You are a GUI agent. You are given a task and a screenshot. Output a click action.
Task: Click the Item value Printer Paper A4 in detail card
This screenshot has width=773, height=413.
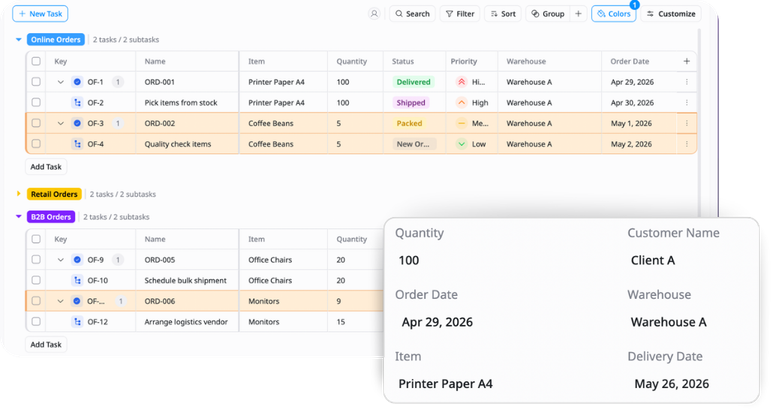[x=445, y=383]
